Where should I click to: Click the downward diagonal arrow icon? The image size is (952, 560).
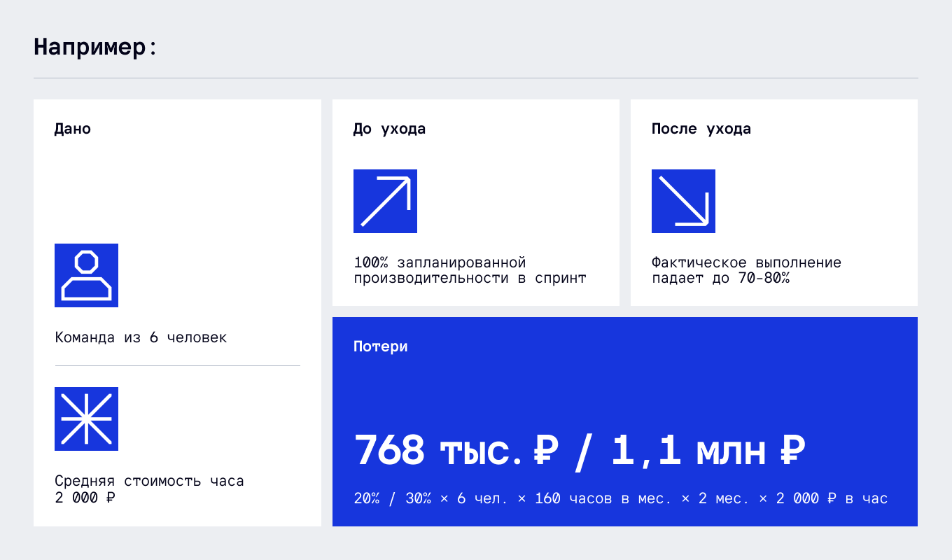tap(683, 201)
